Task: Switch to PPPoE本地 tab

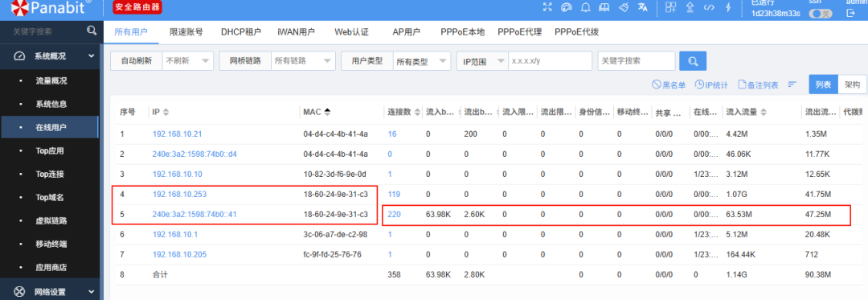Action: (x=463, y=32)
